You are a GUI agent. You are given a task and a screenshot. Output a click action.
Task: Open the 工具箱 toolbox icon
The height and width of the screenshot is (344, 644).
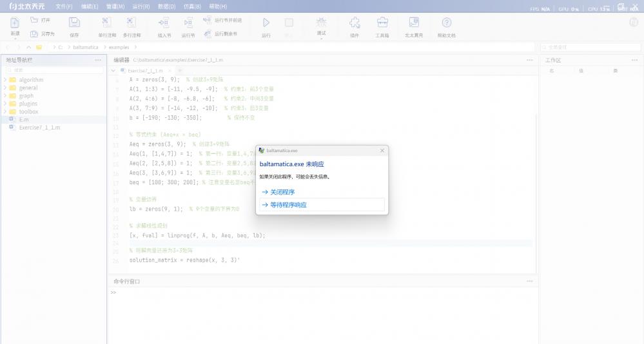click(382, 23)
